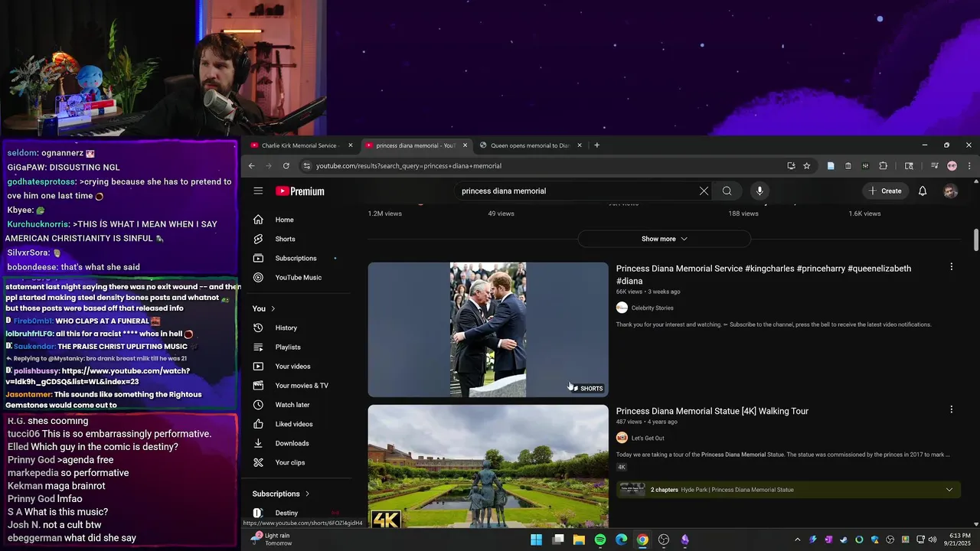Open Chrome media controls icon
This screenshot has width=980, height=551.
(935, 165)
